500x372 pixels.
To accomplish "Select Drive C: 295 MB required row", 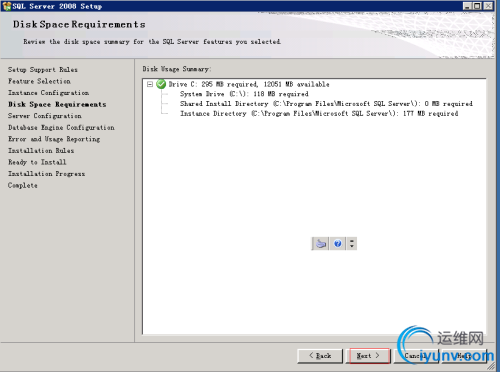I will [x=249, y=84].
